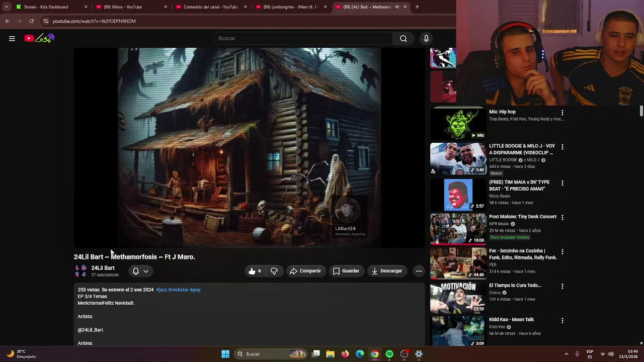Click NPR Music channel name
This screenshot has width=644, height=362.
pyautogui.click(x=499, y=224)
